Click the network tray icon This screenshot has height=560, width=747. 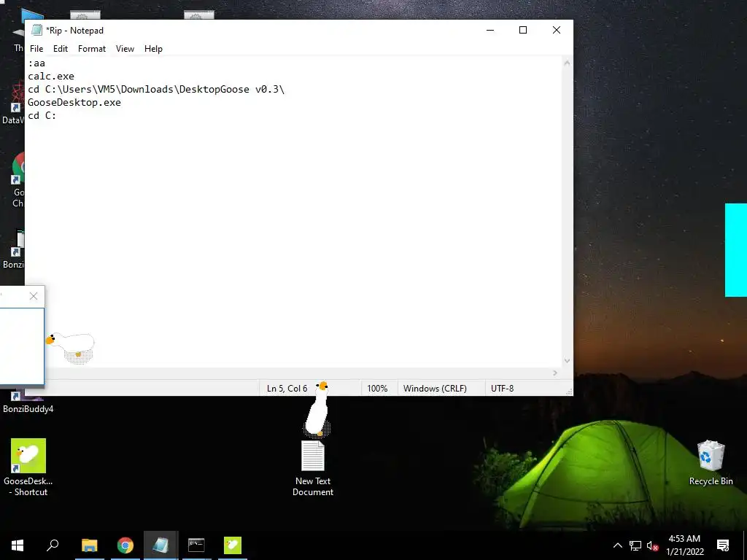(x=635, y=545)
